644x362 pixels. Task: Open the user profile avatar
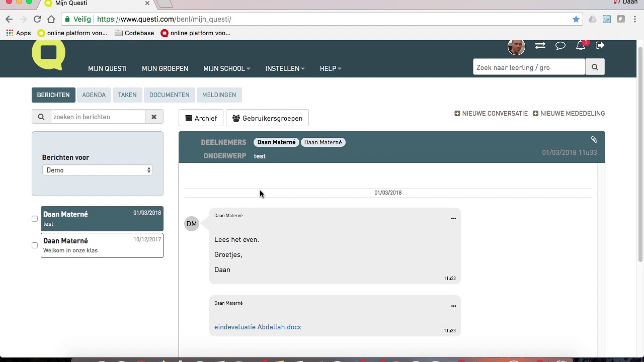click(x=516, y=47)
